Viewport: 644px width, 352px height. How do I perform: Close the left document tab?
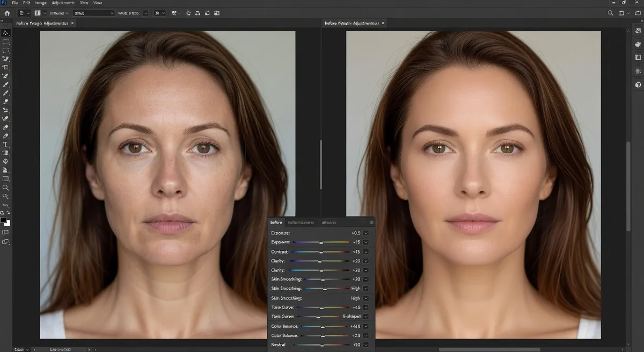(x=72, y=23)
